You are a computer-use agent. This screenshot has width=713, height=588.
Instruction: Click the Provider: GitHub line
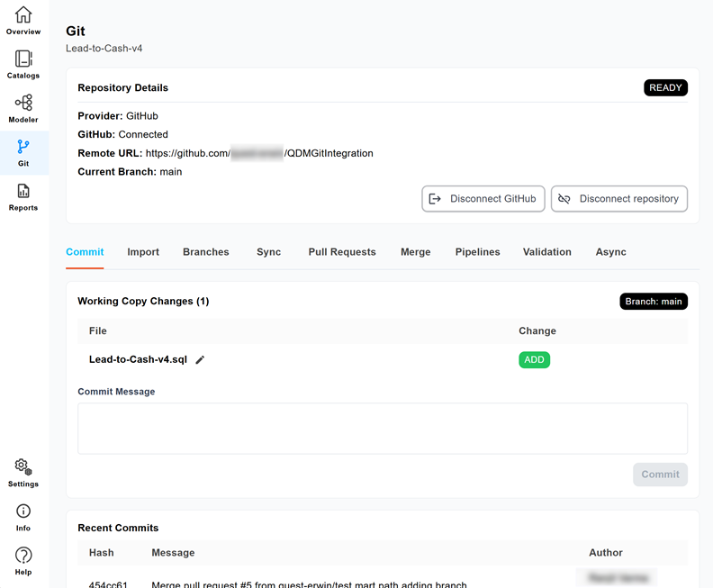click(118, 116)
